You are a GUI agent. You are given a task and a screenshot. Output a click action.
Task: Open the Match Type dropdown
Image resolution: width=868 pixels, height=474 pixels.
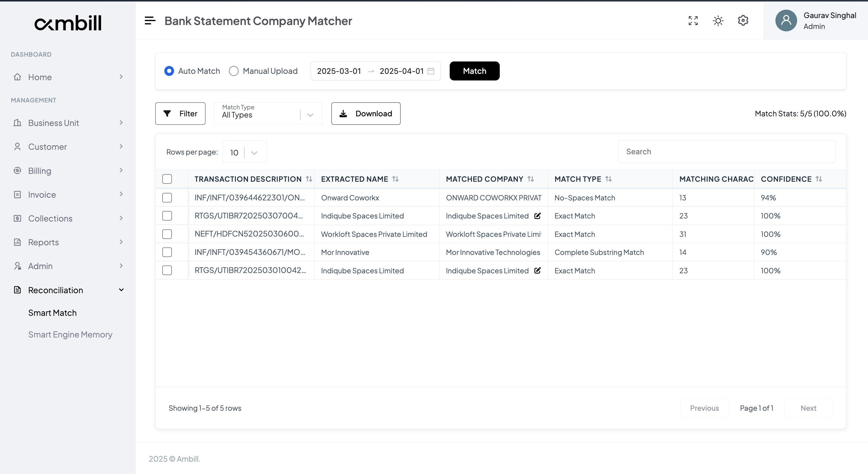click(268, 114)
